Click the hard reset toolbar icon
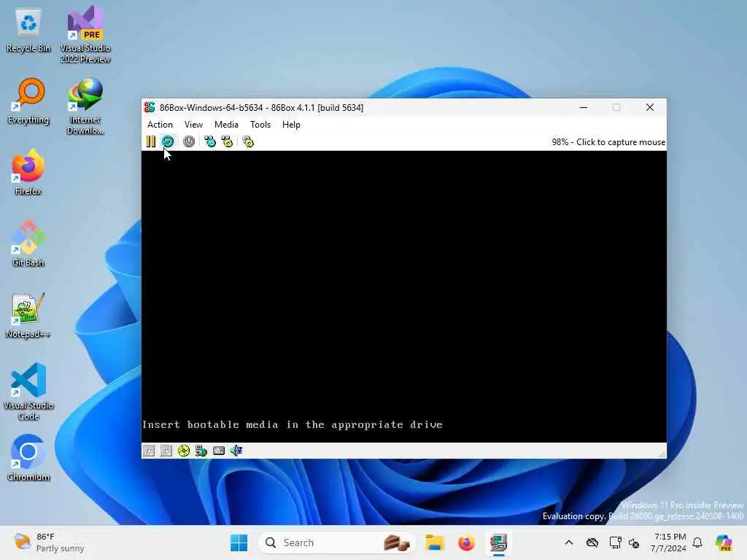Screen dimensions: 747x560 pos(168,141)
